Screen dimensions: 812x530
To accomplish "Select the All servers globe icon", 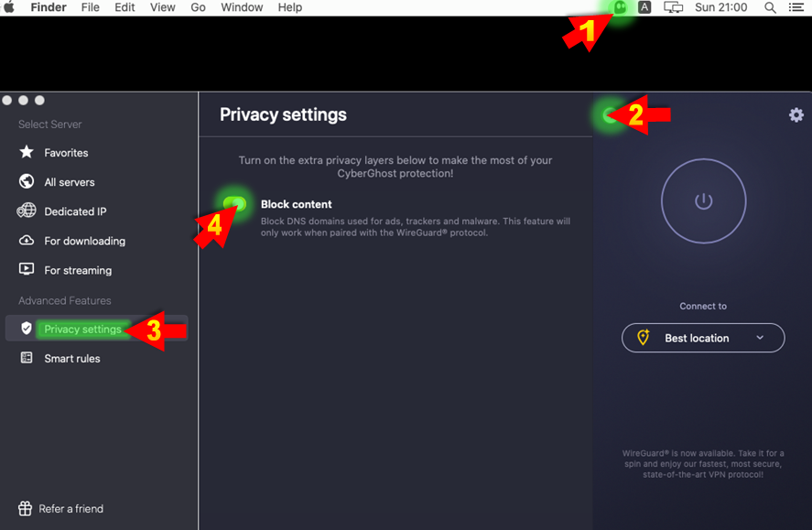I will [27, 181].
